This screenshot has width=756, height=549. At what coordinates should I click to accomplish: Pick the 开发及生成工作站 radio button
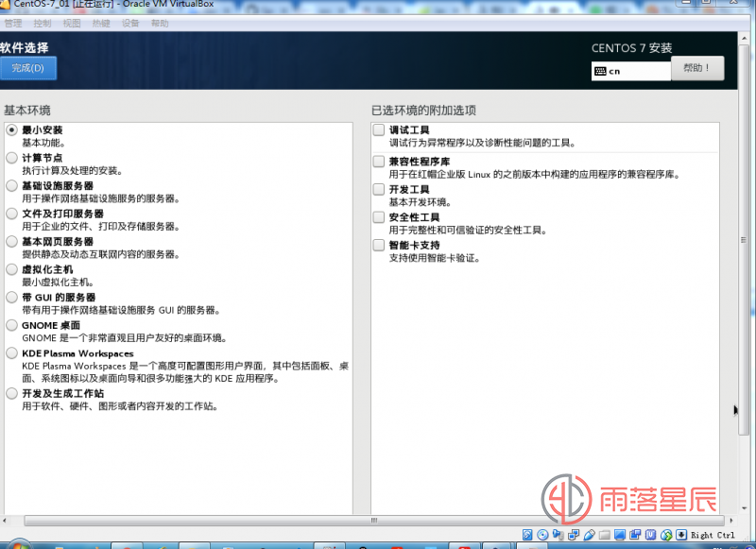click(12, 394)
